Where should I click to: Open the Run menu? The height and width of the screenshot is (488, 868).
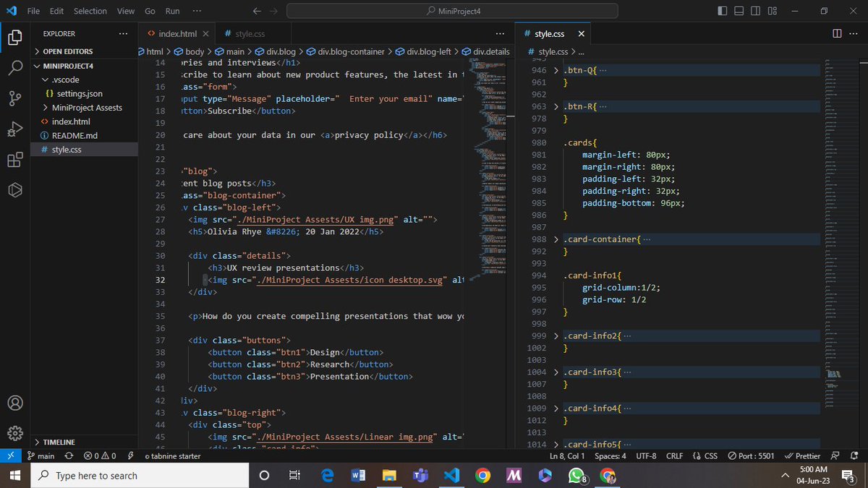(x=172, y=11)
